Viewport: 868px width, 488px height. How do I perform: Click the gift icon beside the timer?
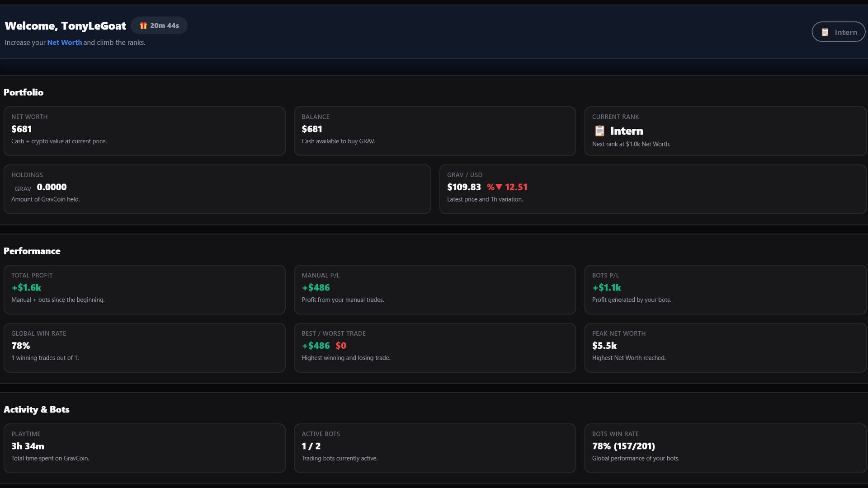(x=143, y=26)
